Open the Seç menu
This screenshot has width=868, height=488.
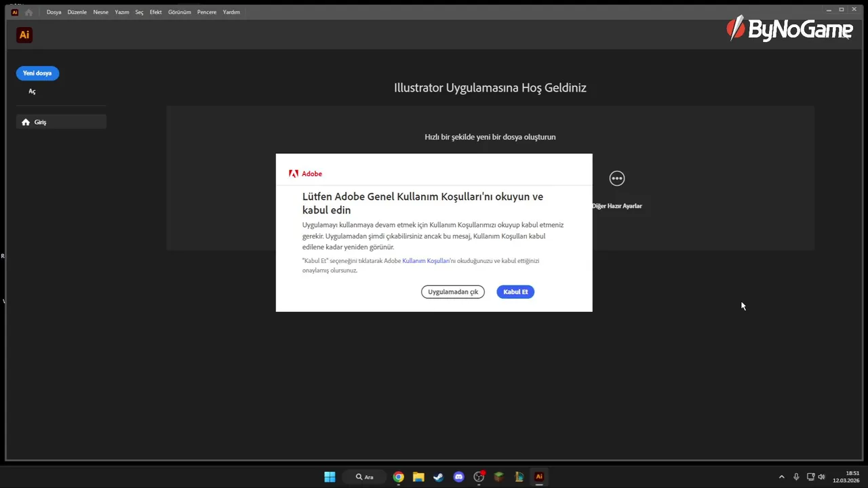(x=139, y=12)
